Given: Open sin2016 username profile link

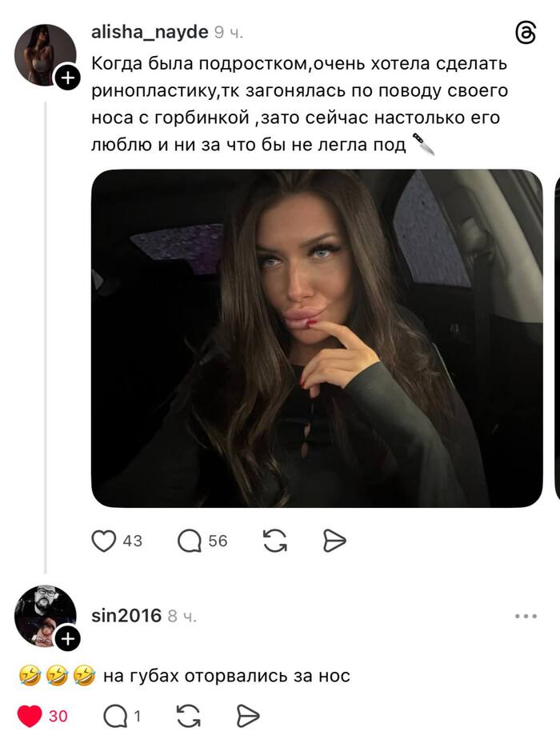Looking at the screenshot, I should point(126,616).
